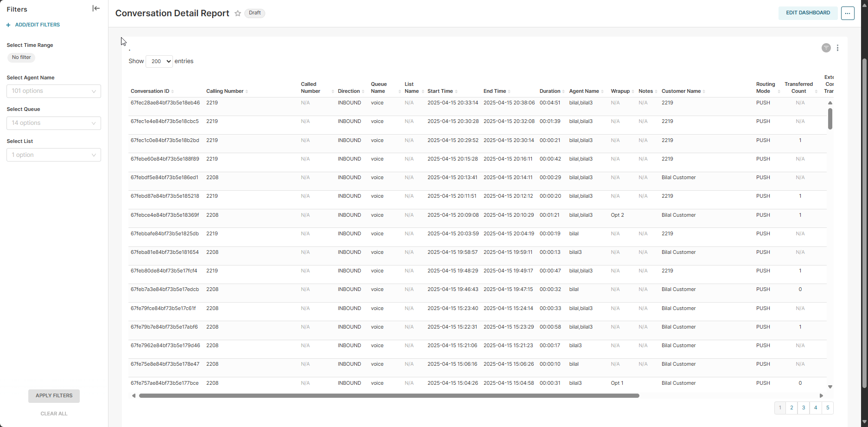Screen dimensions: 868x427
Task: Click the plus icon for Add/Edit Filters
Action: click(8, 25)
